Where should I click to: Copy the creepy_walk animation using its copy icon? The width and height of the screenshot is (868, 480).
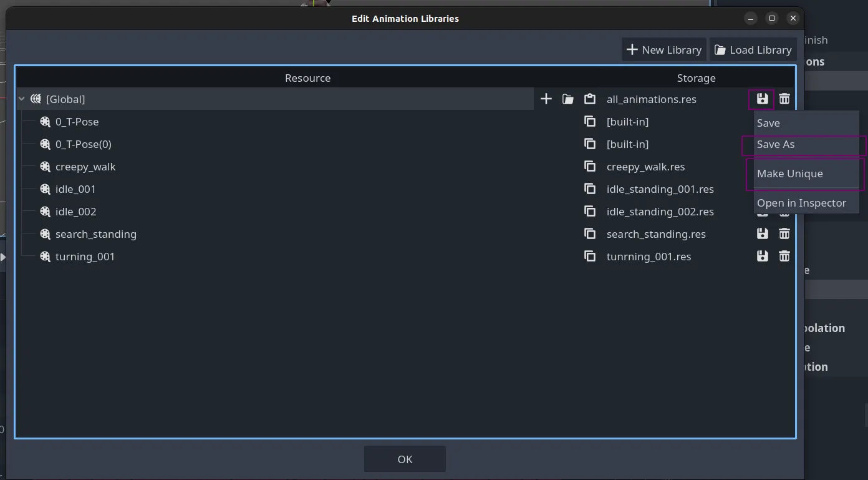(589, 167)
